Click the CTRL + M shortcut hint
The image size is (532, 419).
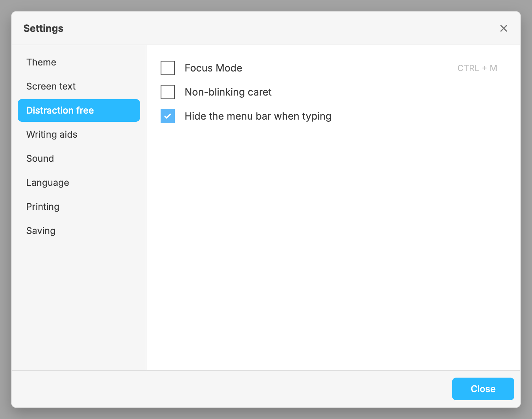point(477,68)
